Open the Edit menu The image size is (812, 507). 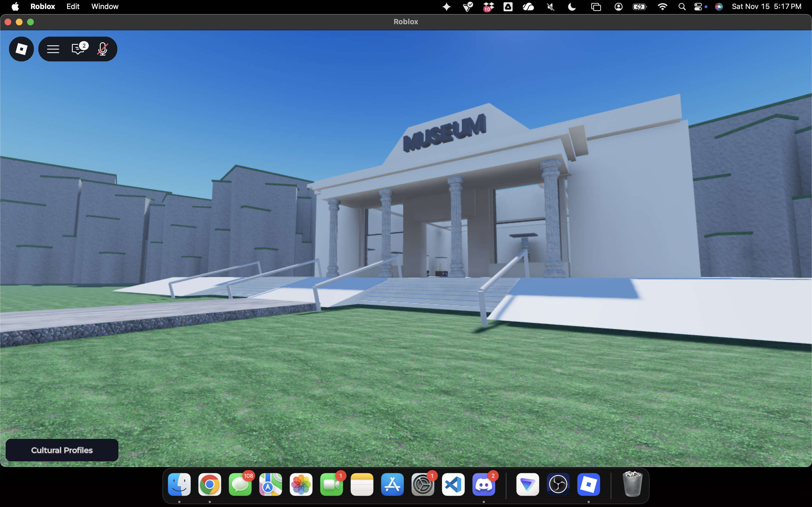73,6
